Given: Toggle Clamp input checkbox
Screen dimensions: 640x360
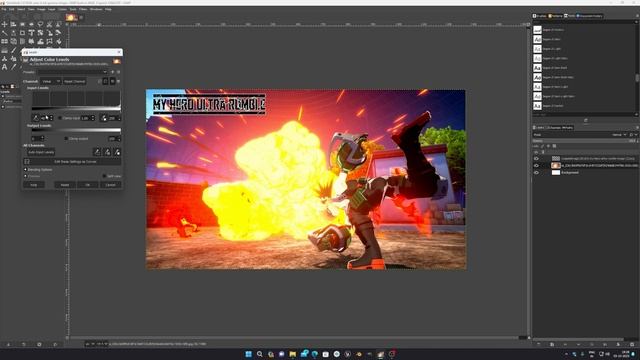Looking at the screenshot, I should 60,118.
